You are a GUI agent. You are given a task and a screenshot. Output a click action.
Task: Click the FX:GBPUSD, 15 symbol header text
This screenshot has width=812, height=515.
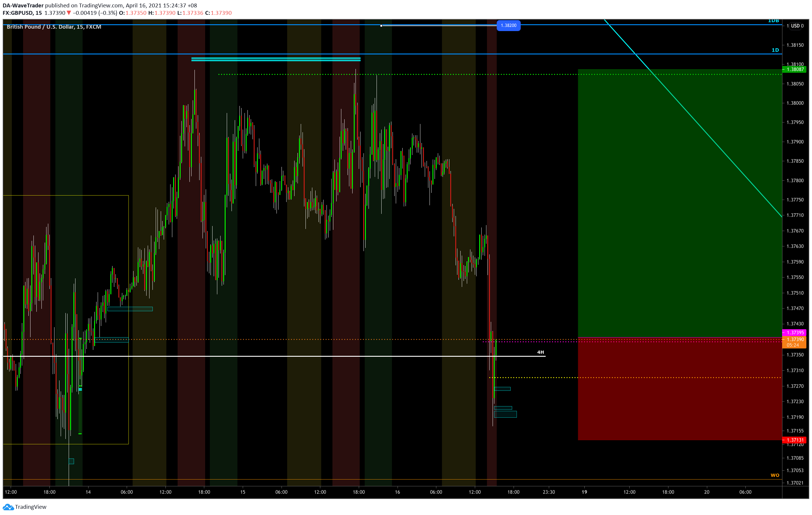(22, 13)
